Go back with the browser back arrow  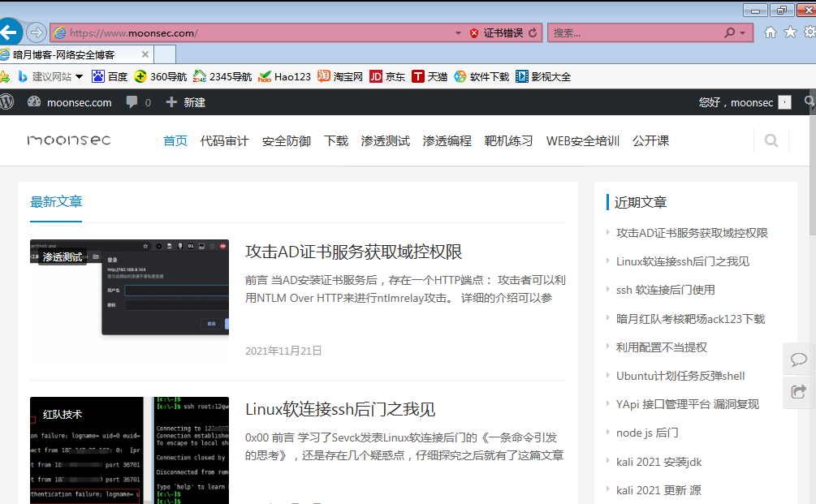[8, 32]
